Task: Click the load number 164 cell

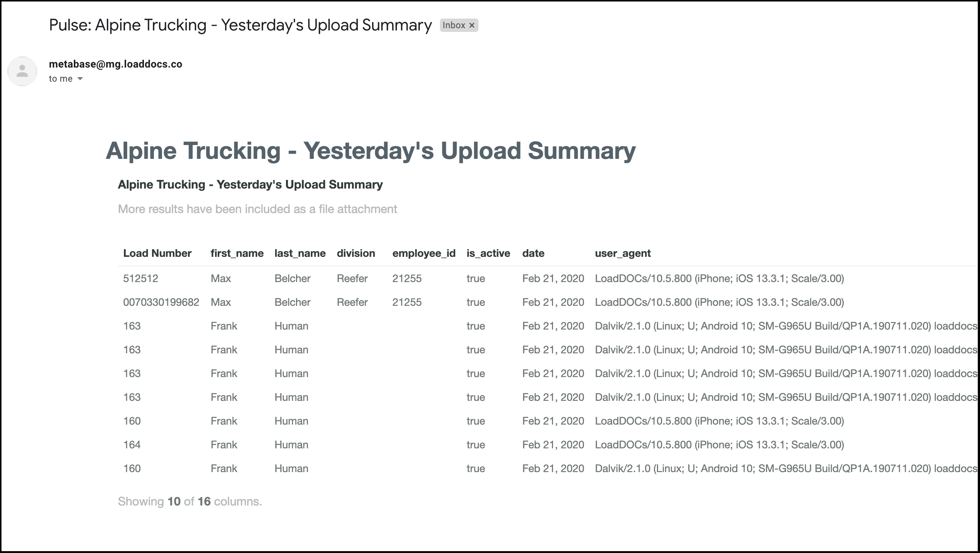Action: (132, 445)
